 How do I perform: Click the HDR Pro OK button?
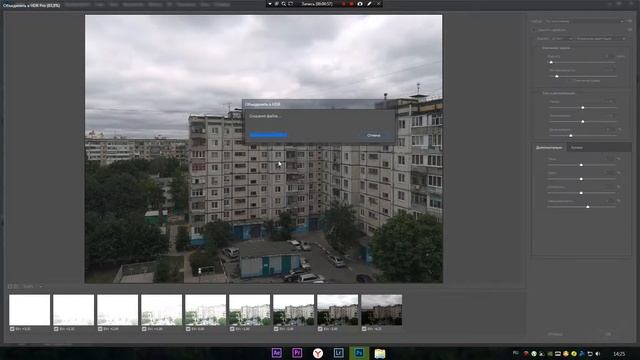pos(608,334)
